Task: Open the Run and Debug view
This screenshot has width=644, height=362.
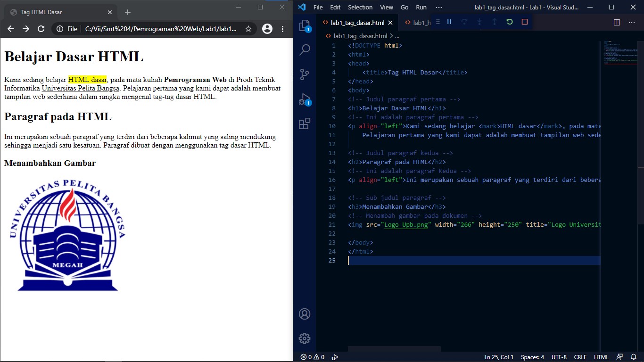Action: [x=304, y=99]
